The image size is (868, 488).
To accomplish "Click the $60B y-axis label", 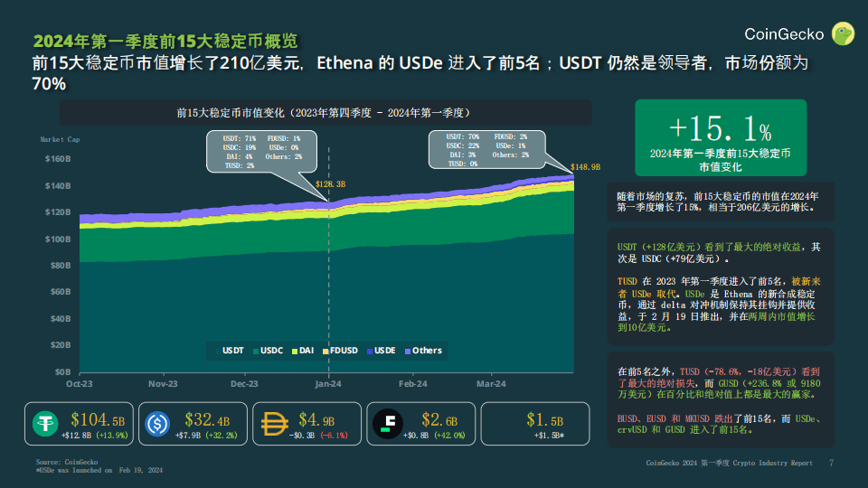I will [x=61, y=292].
